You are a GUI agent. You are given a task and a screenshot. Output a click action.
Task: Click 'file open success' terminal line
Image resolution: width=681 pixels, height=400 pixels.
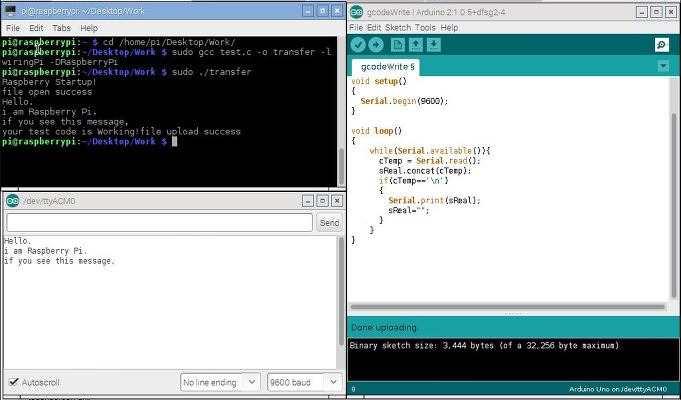(47, 92)
